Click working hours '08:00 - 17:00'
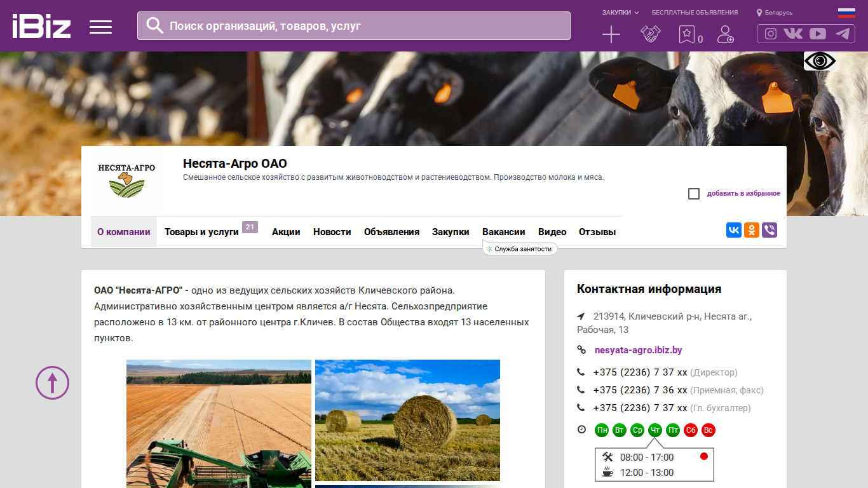Viewport: 868px width, 488px height. (647, 457)
